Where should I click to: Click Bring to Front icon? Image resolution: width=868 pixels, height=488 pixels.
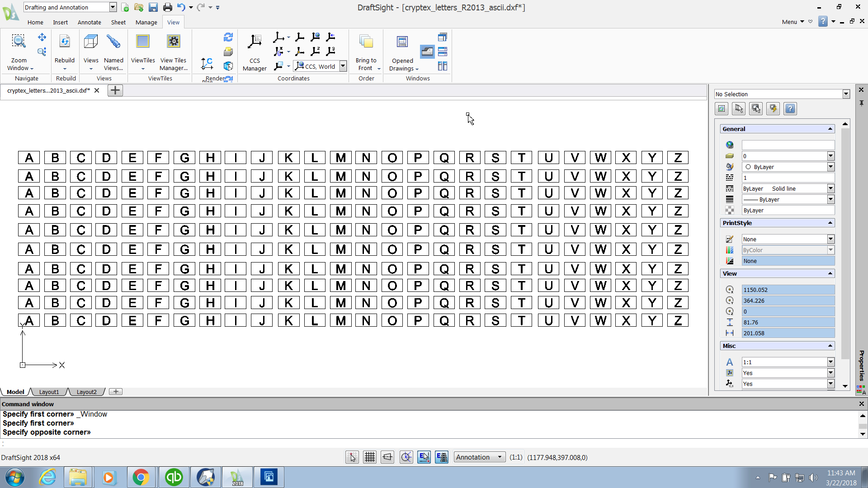[x=366, y=42]
